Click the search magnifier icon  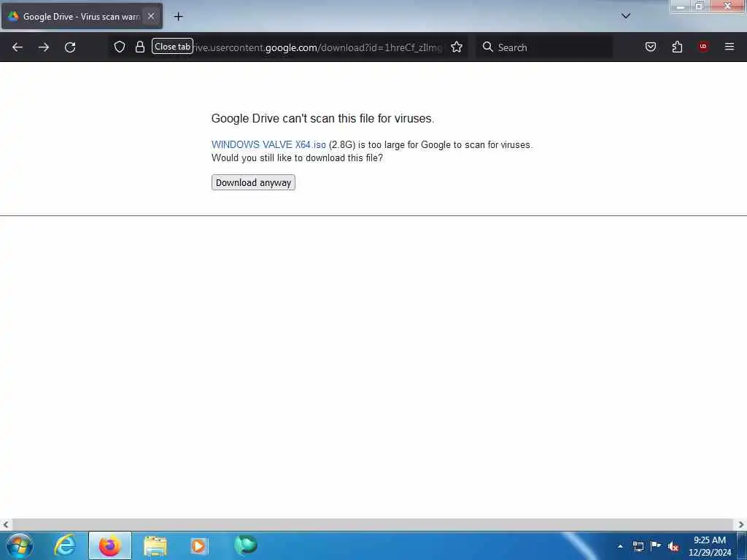[x=487, y=47]
